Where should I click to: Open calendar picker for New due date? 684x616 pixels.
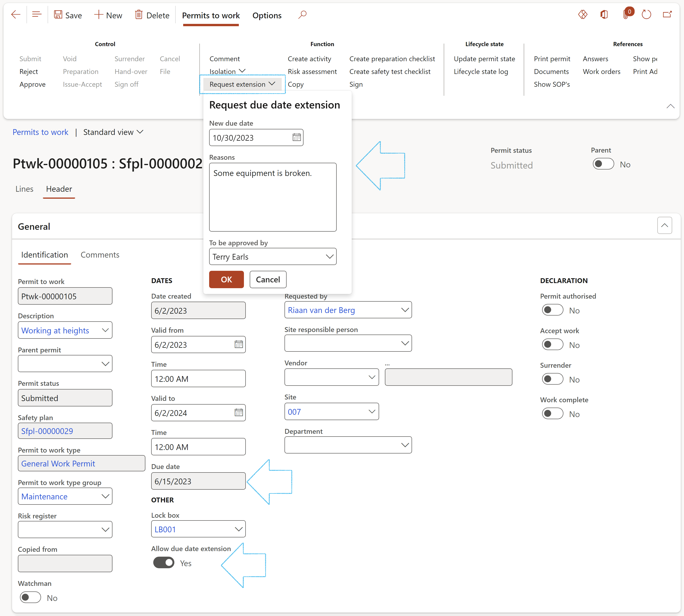[297, 137]
